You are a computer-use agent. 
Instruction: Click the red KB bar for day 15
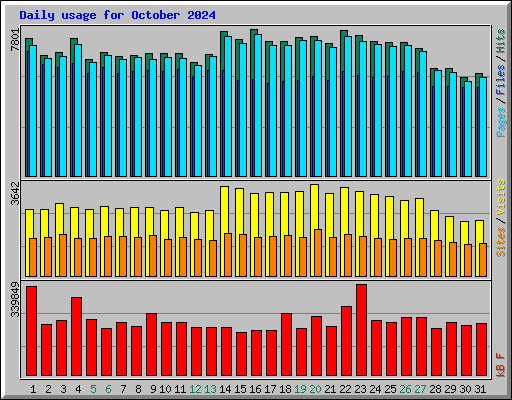point(241,354)
